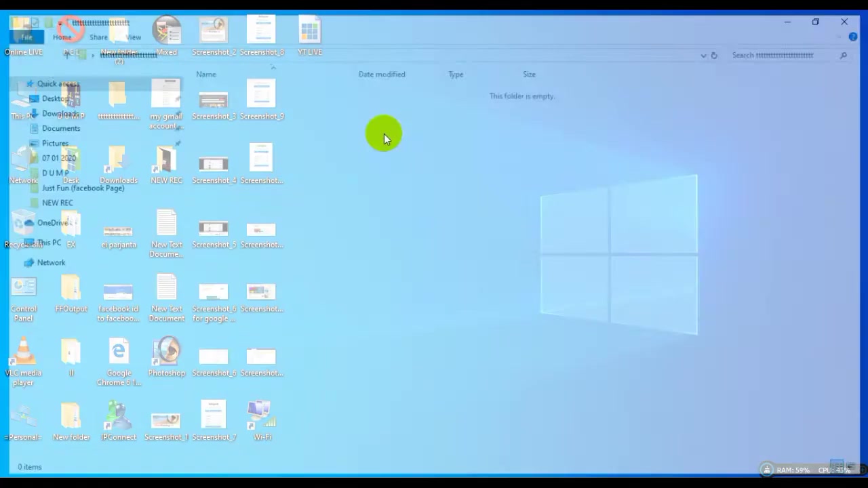Select the IPConnect desktop icon
Viewport: 868px width, 488px height.
[x=119, y=421]
